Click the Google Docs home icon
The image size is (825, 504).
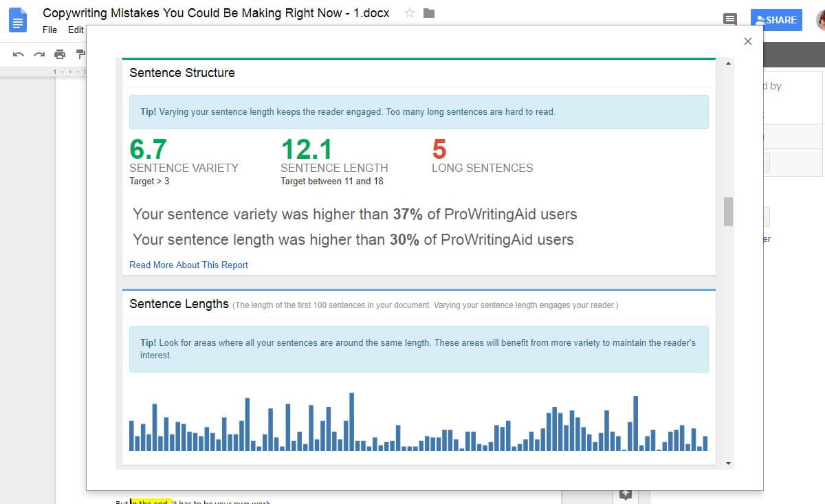coord(17,20)
